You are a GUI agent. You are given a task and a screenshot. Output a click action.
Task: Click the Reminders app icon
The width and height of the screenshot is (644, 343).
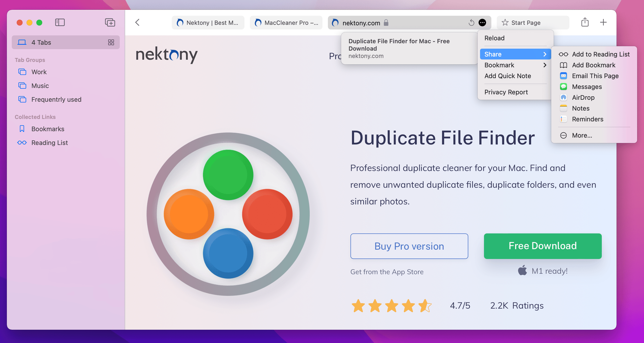pyautogui.click(x=563, y=119)
